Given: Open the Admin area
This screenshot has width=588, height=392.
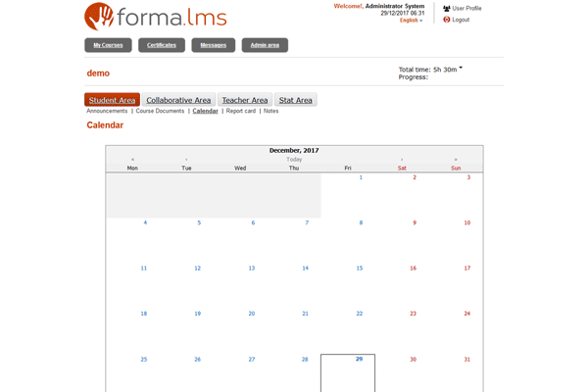Looking at the screenshot, I should [x=265, y=45].
